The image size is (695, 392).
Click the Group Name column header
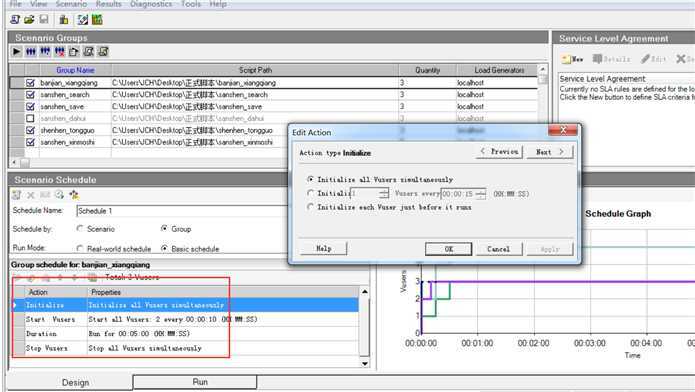point(75,70)
